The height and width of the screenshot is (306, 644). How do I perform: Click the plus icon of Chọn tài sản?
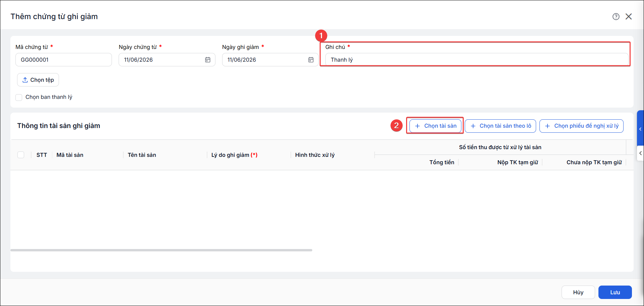[x=417, y=126]
